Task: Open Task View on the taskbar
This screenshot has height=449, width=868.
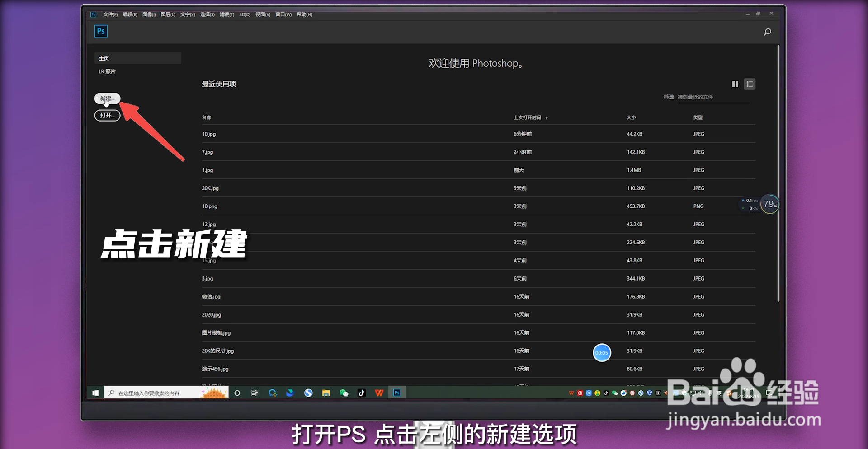Action: tap(255, 393)
